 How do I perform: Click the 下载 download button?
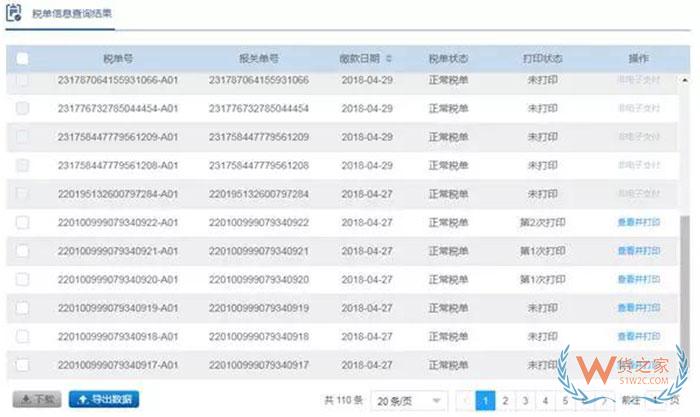37,399
